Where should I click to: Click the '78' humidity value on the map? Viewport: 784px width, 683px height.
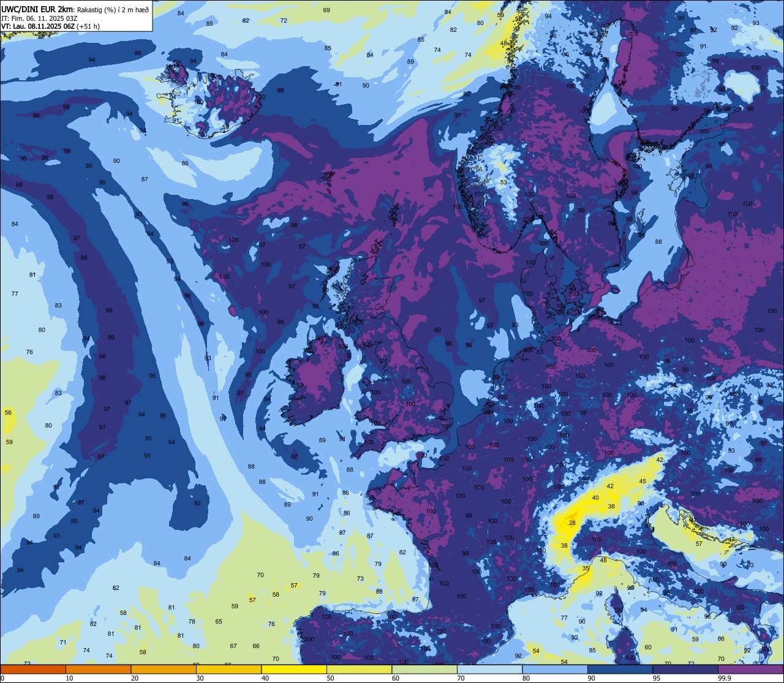pos(192,621)
